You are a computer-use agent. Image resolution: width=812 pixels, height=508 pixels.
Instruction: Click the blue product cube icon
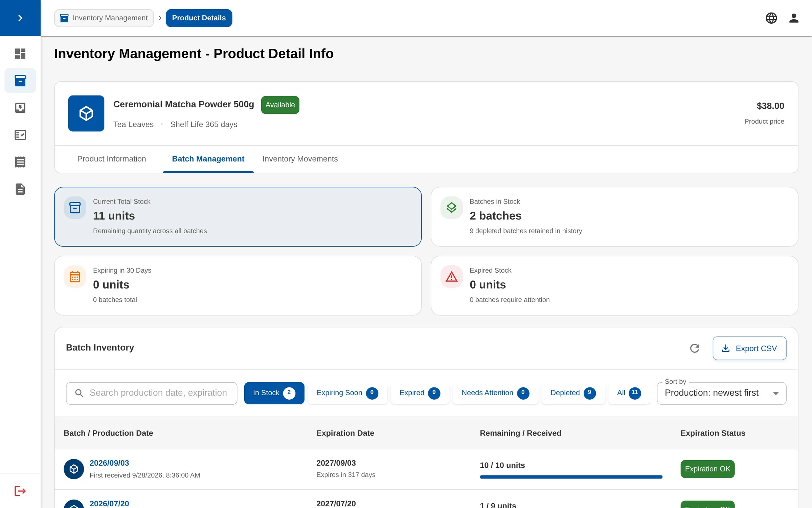point(86,113)
